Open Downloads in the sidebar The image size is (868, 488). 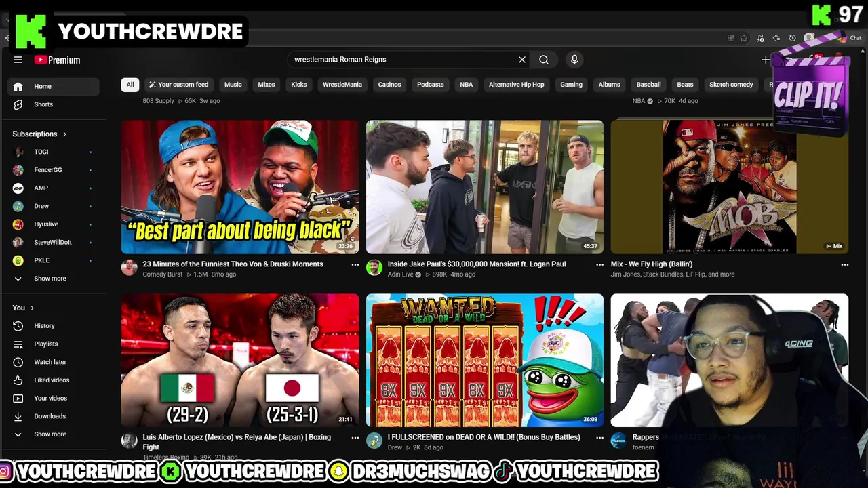pyautogui.click(x=54, y=416)
